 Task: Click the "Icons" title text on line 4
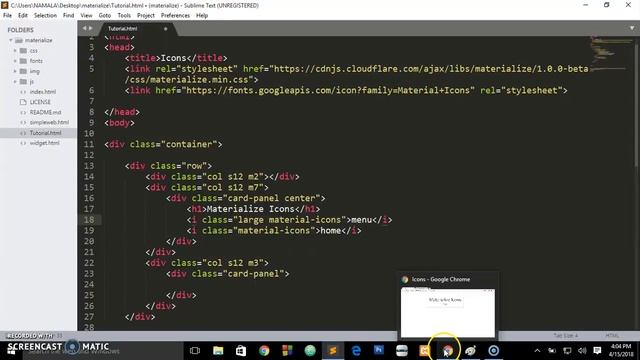173,58
